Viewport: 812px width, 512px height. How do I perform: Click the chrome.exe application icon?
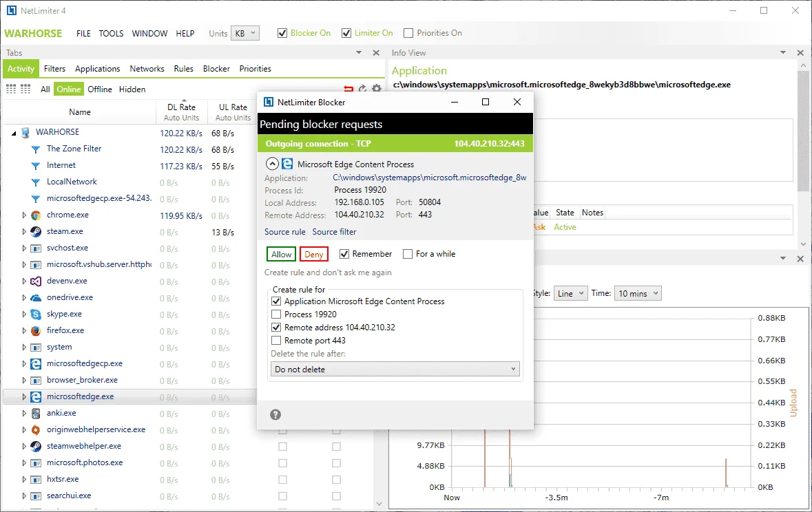36,215
